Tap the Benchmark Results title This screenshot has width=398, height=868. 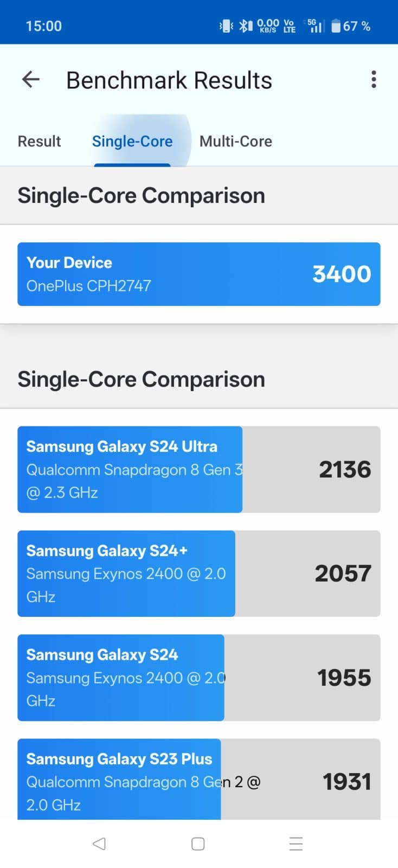coord(169,80)
